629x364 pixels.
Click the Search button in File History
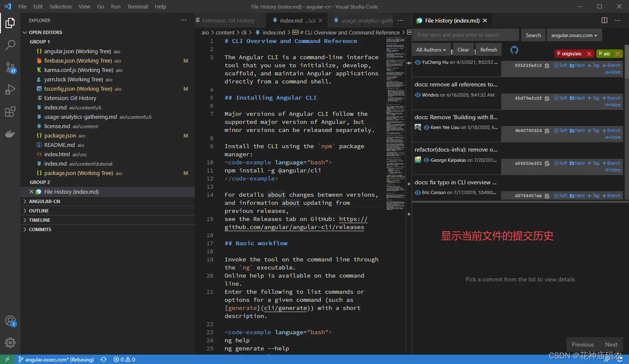click(533, 35)
